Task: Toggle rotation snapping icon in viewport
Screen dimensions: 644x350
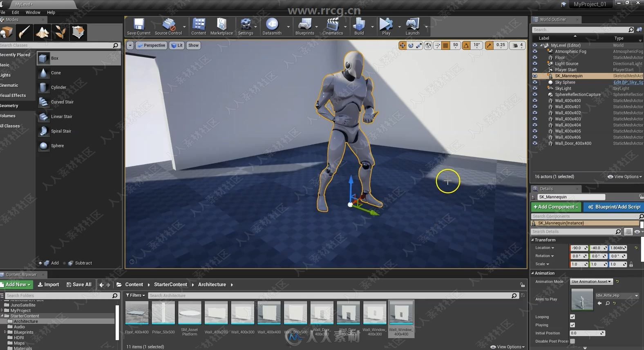Action: 466,45
